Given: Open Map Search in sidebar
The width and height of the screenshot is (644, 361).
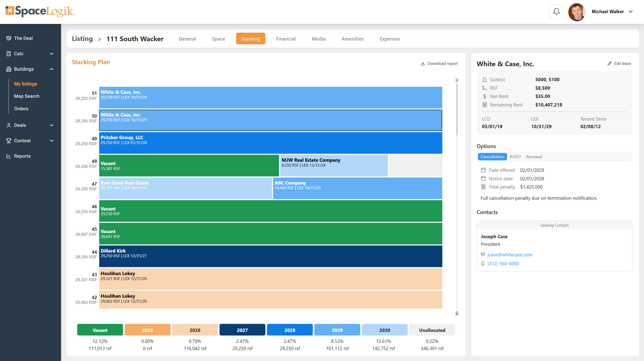Looking at the screenshot, I should pyautogui.click(x=27, y=96).
